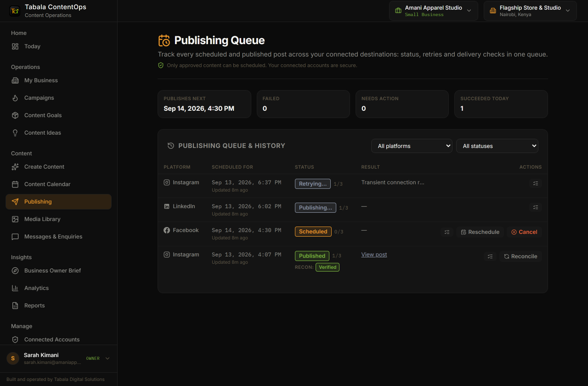588x386 pixels.
Task: Open the Today page
Action: (x=58, y=46)
